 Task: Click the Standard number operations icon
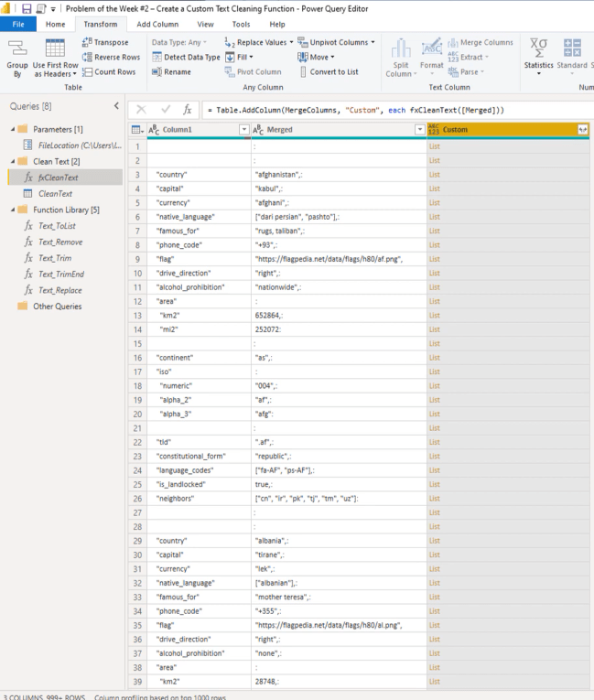tap(572, 48)
